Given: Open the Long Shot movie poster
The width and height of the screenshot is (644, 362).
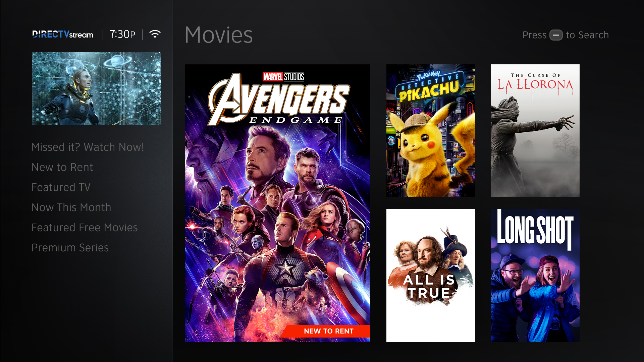Looking at the screenshot, I should 535,276.
